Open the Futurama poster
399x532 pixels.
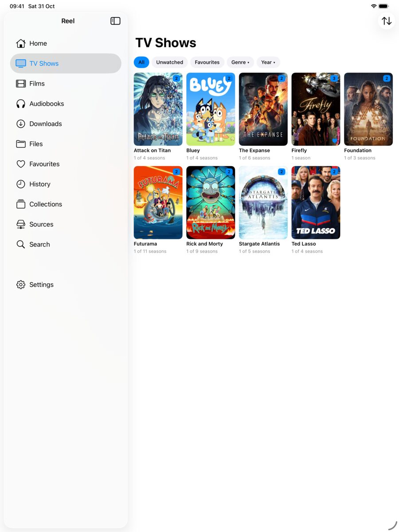tap(158, 203)
